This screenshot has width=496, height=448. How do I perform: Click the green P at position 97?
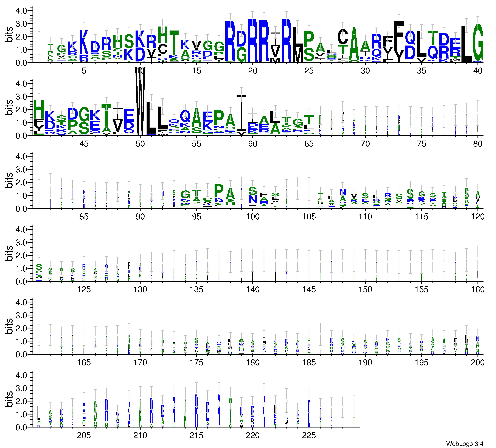tap(219, 191)
